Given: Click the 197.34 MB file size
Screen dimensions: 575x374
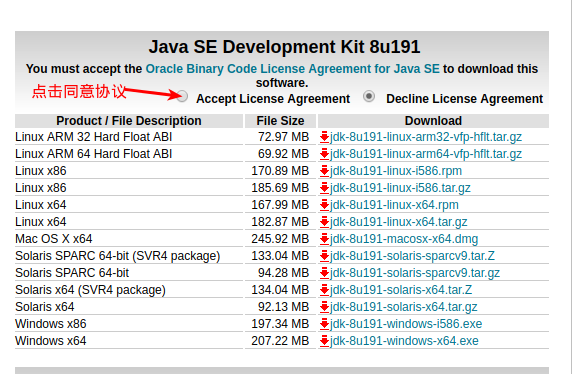Looking at the screenshot, I should click(x=280, y=324).
